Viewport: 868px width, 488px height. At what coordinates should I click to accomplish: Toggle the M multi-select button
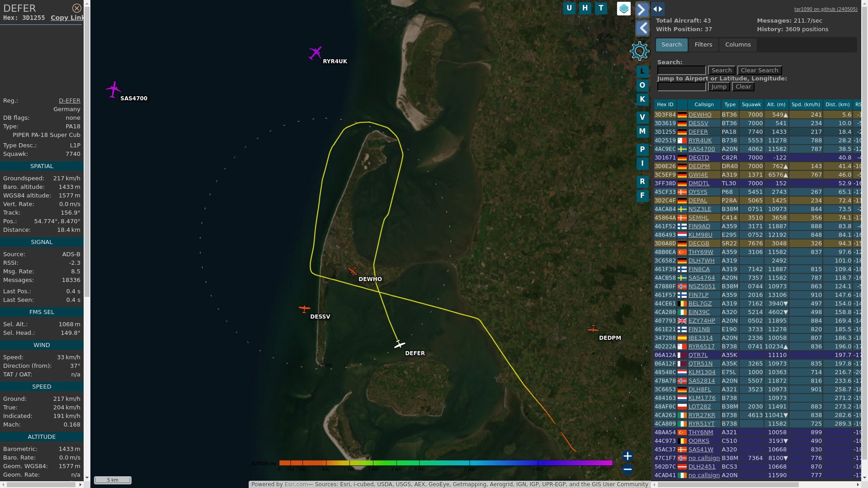click(x=642, y=131)
